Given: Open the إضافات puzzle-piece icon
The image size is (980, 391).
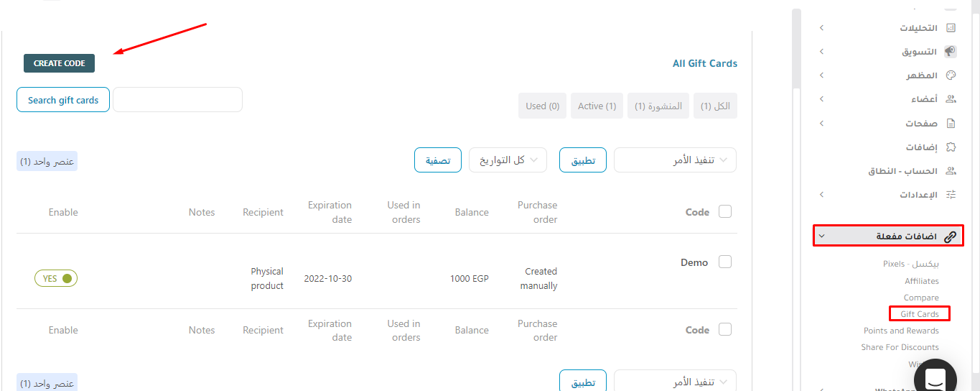Looking at the screenshot, I should click(x=951, y=147).
